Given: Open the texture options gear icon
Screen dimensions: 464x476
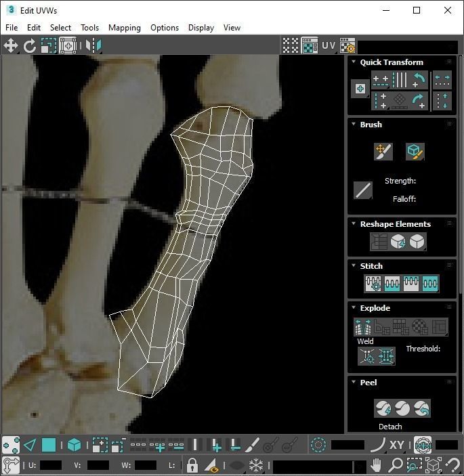Looking at the screenshot, I should (x=347, y=45).
